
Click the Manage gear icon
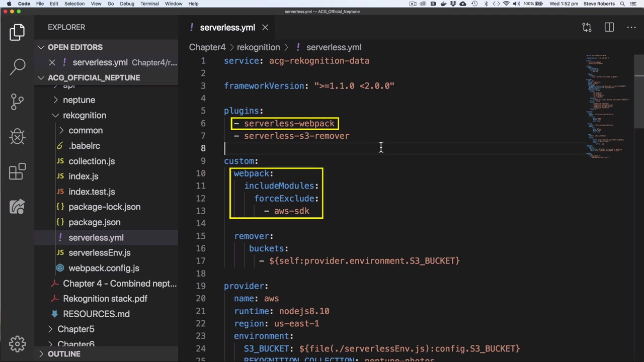pyautogui.click(x=18, y=344)
